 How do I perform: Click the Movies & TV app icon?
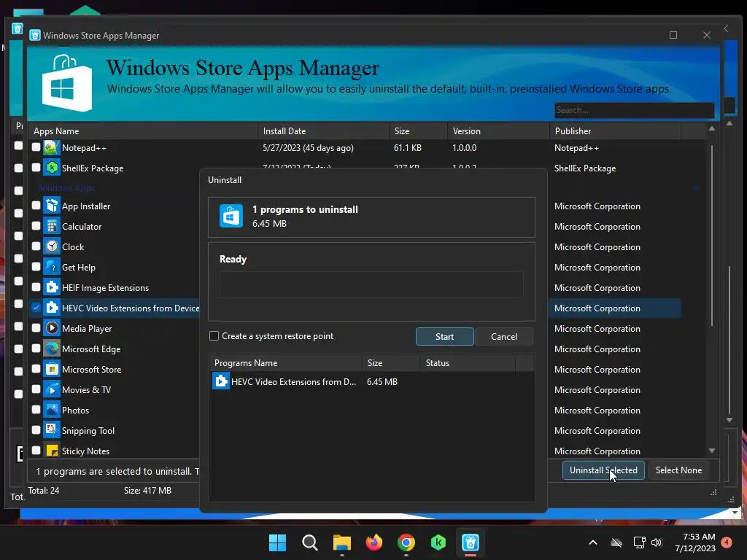[52, 389]
